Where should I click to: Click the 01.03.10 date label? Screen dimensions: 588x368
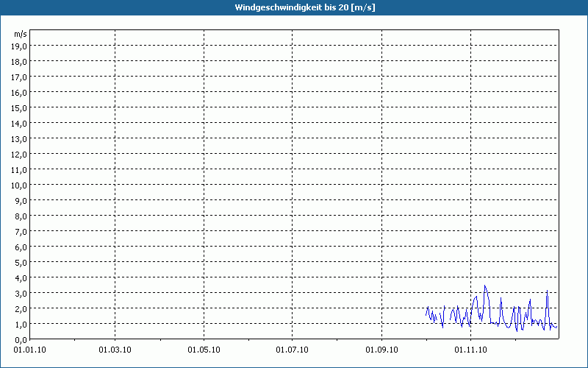pos(115,350)
